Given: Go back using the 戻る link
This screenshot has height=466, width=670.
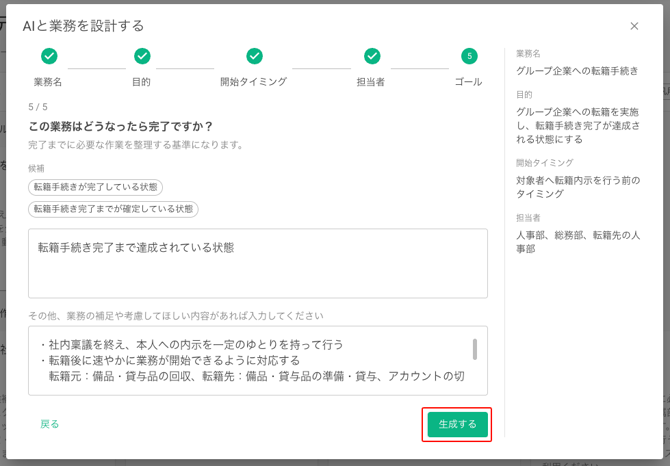Looking at the screenshot, I should pyautogui.click(x=50, y=424).
